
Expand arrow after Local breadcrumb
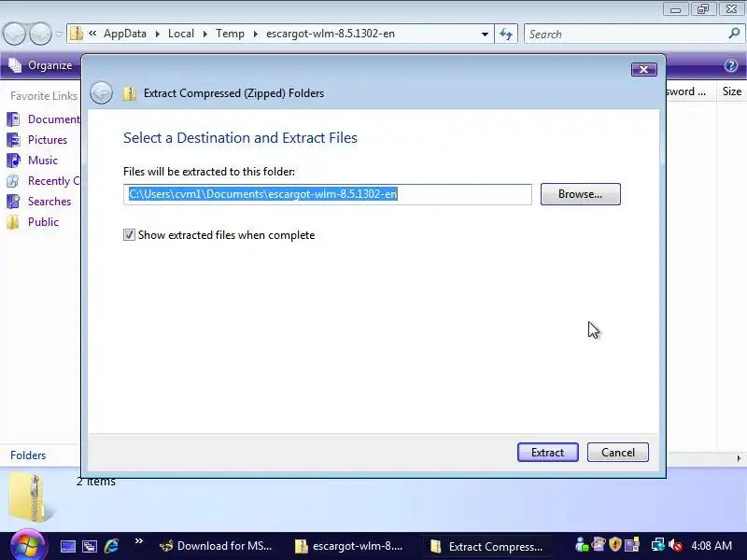[x=204, y=34]
